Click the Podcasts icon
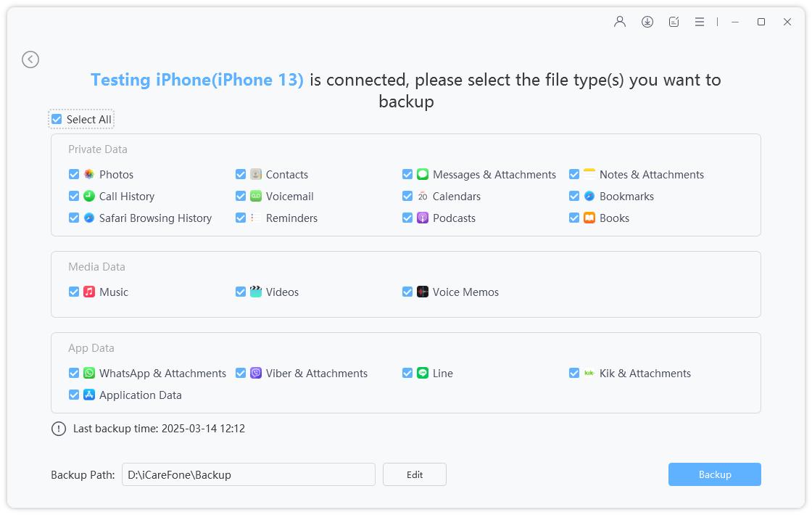This screenshot has width=812, height=515. click(x=423, y=218)
